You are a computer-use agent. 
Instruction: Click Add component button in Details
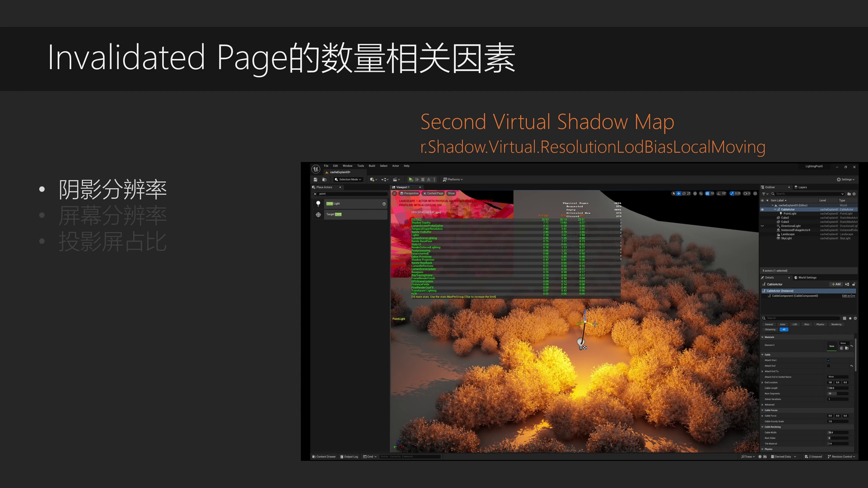836,284
